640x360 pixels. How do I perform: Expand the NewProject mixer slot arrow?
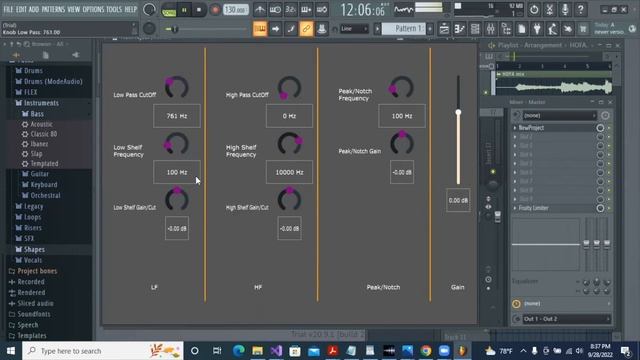click(x=515, y=128)
